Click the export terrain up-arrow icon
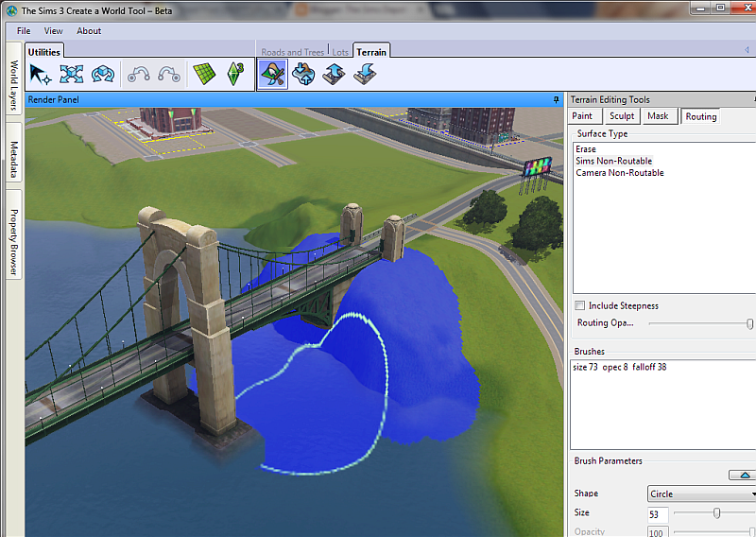Image resolution: width=756 pixels, height=537 pixels. pyautogui.click(x=333, y=74)
